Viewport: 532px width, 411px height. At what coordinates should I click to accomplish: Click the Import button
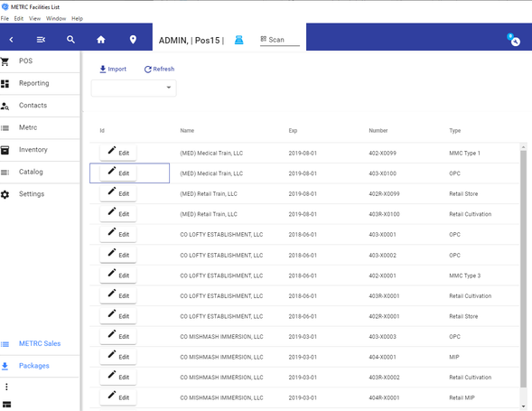[x=113, y=69]
